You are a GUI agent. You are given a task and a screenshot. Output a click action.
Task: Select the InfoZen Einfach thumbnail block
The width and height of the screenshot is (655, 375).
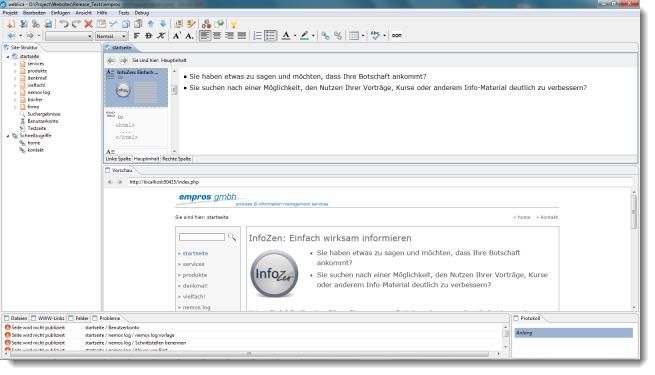(x=136, y=87)
